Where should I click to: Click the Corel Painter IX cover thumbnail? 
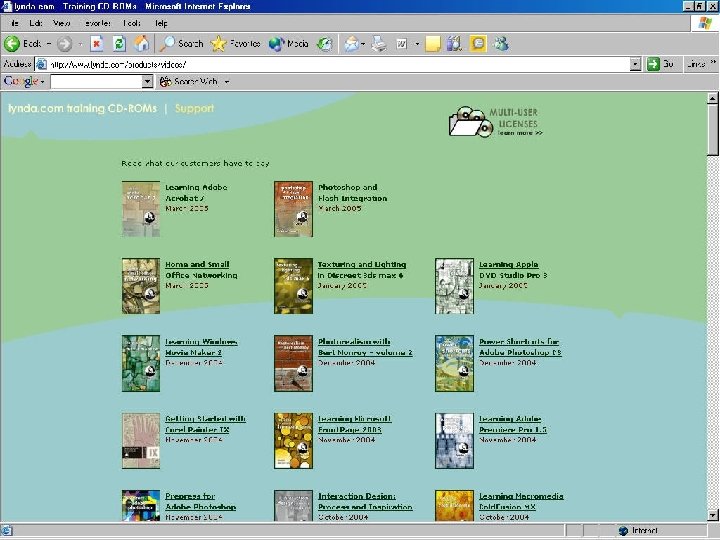tap(141, 441)
